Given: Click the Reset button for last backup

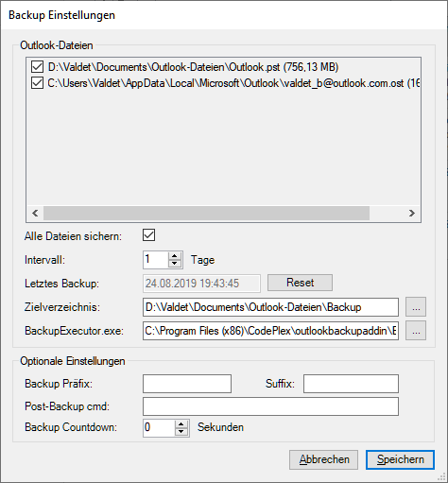Looking at the screenshot, I should (300, 283).
